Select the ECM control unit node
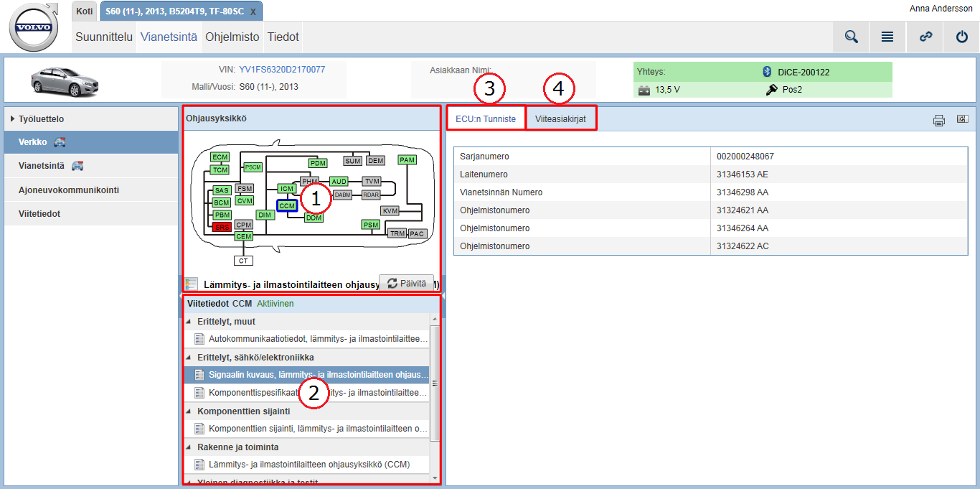 [220, 157]
